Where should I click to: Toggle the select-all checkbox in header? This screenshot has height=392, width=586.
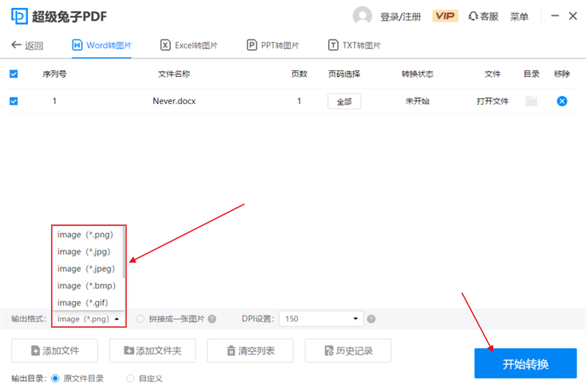point(14,74)
